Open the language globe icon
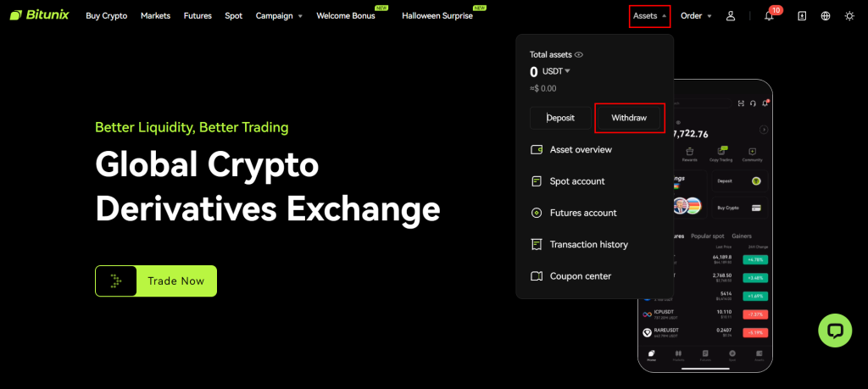The height and width of the screenshot is (389, 868). tap(826, 16)
